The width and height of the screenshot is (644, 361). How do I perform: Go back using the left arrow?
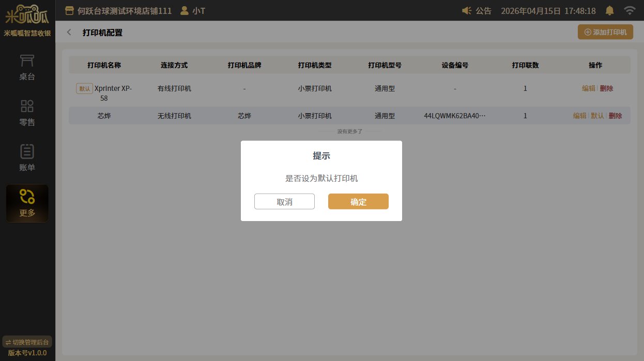coord(69,33)
